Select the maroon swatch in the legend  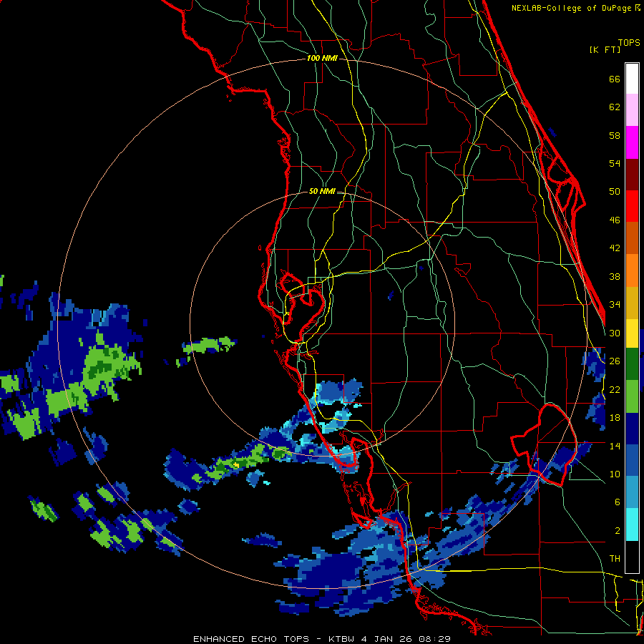[x=632, y=175]
